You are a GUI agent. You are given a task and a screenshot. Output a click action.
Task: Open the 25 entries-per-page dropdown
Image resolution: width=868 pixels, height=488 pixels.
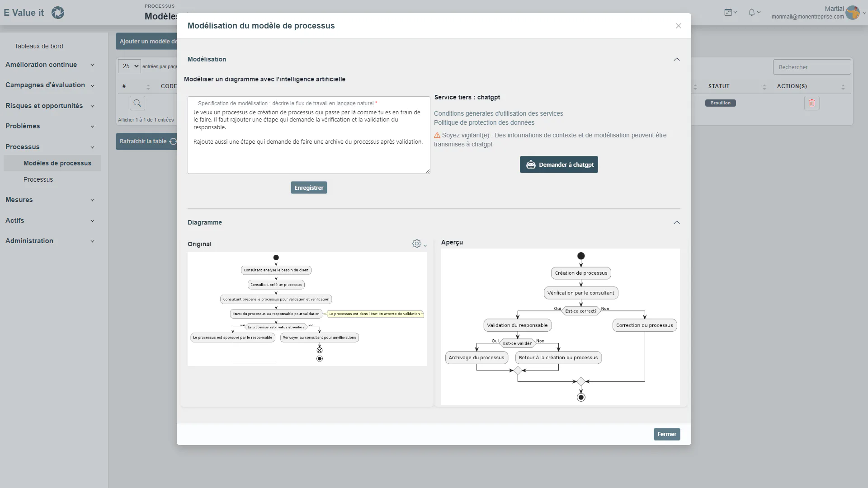130,66
